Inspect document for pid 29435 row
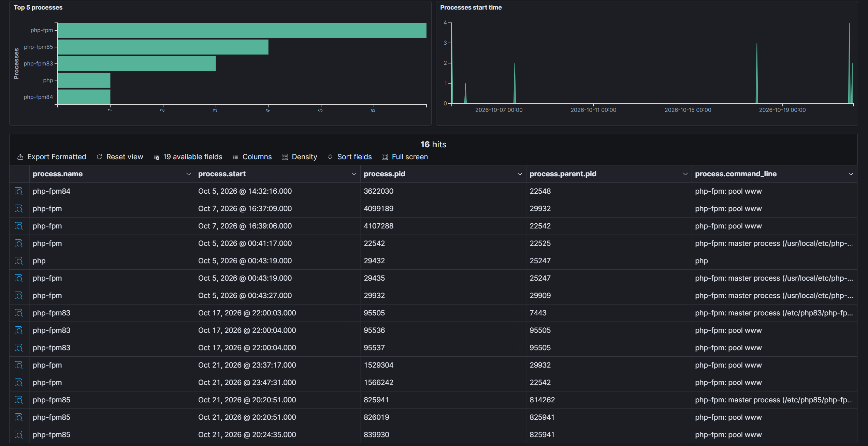 pyautogui.click(x=19, y=278)
